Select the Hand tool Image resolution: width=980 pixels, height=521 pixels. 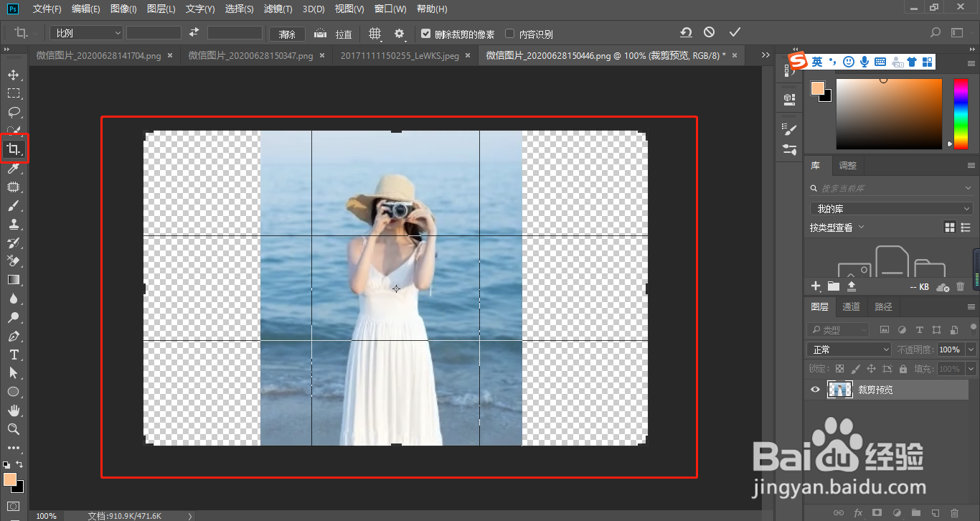tap(14, 410)
